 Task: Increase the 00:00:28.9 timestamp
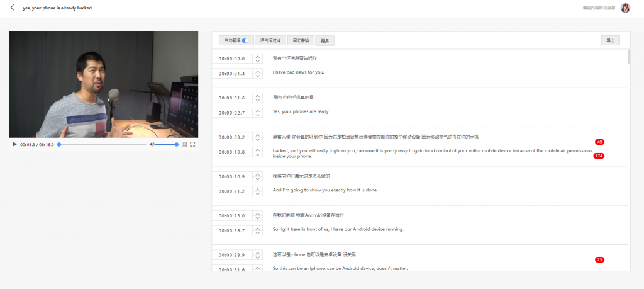point(257,253)
